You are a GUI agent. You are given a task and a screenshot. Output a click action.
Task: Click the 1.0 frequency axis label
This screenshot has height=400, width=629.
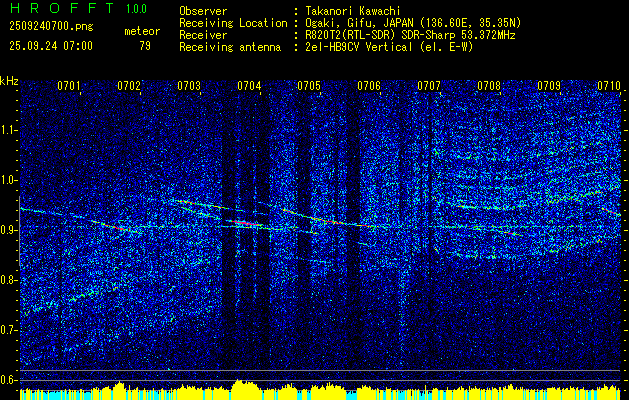7,181
